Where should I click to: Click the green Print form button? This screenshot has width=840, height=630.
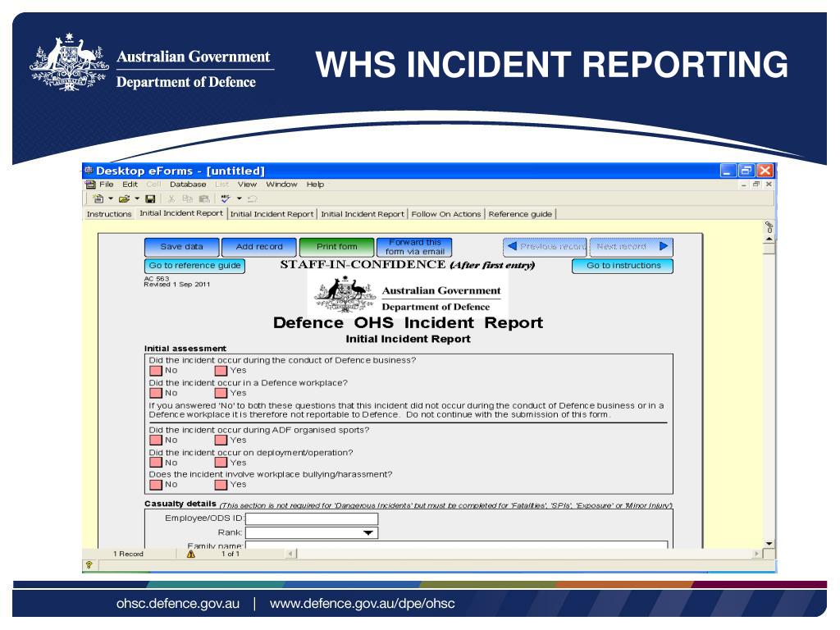(337, 247)
